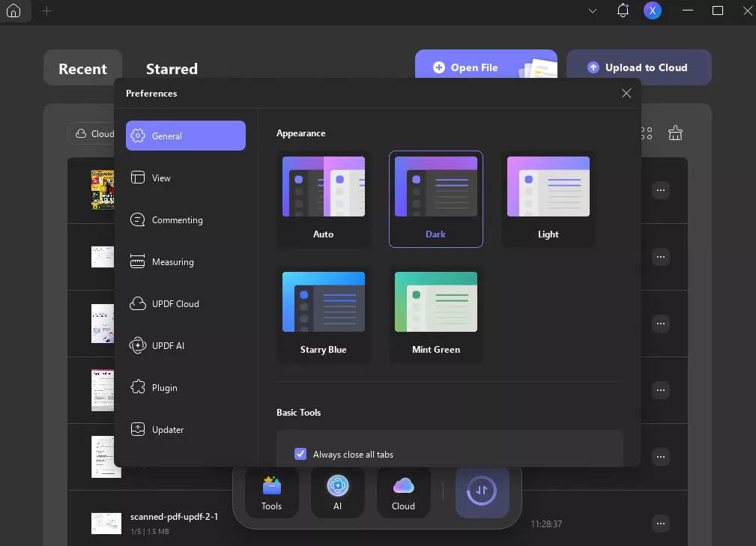Open the user account avatar
This screenshot has width=756, height=546.
tap(653, 10)
